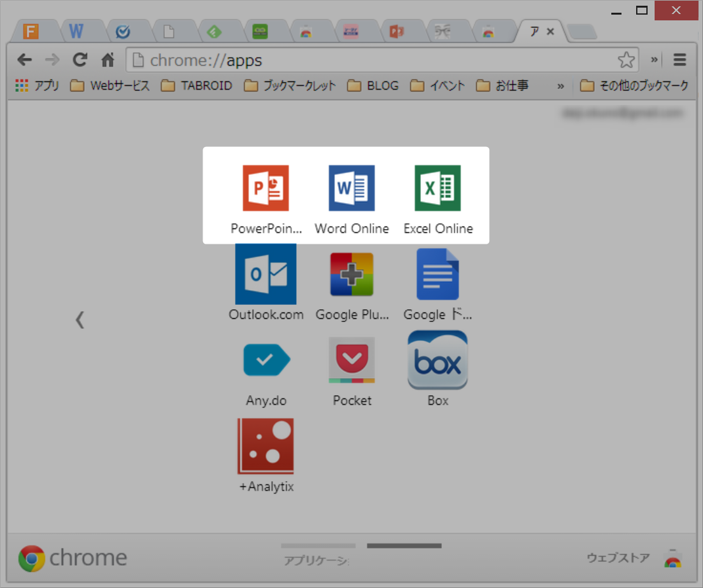Open the Chrome hamburger menu
This screenshot has height=588, width=703.
pyautogui.click(x=679, y=60)
